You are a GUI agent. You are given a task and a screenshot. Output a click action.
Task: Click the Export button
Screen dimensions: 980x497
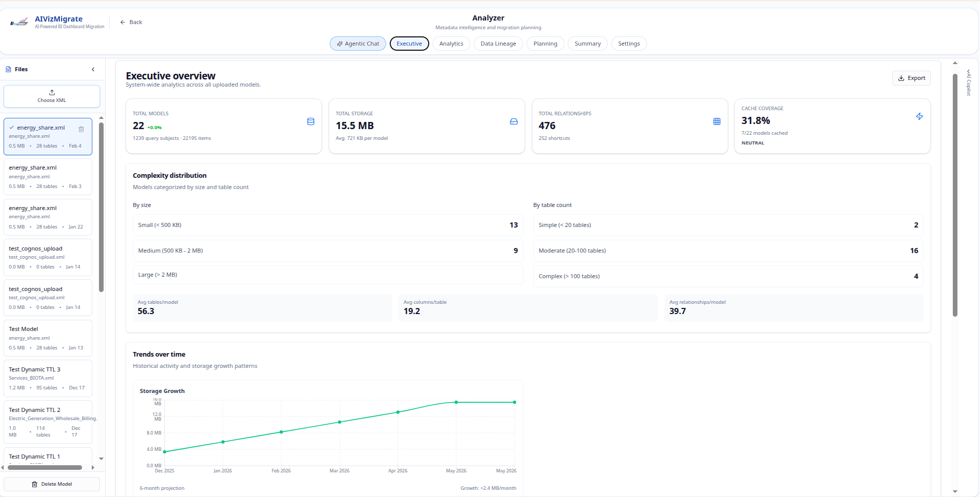pos(911,78)
